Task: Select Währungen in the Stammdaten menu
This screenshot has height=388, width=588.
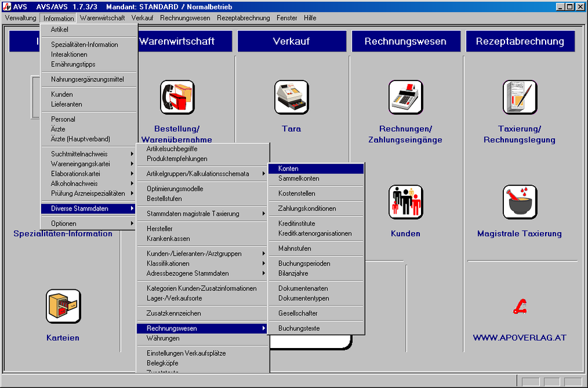Action: pyautogui.click(x=163, y=339)
